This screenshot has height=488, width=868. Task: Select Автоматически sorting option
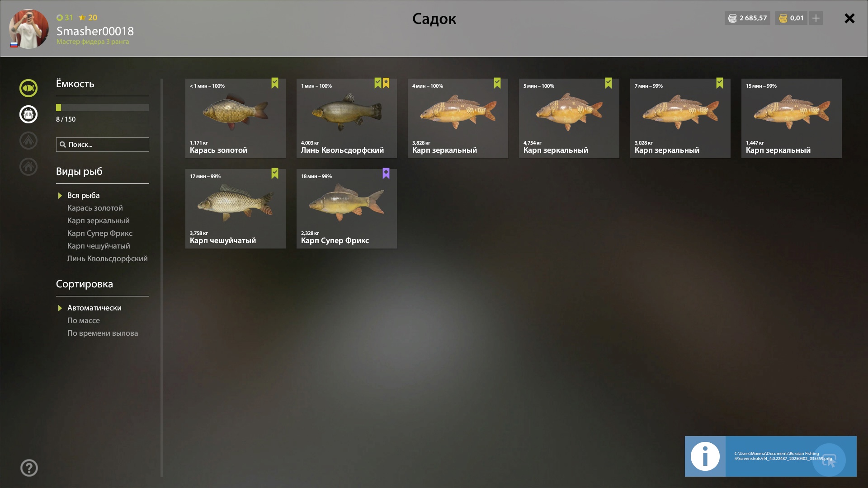pyautogui.click(x=94, y=308)
